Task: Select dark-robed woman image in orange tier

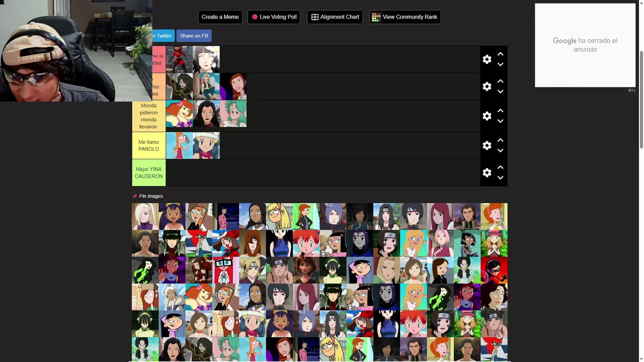Action: [179, 86]
